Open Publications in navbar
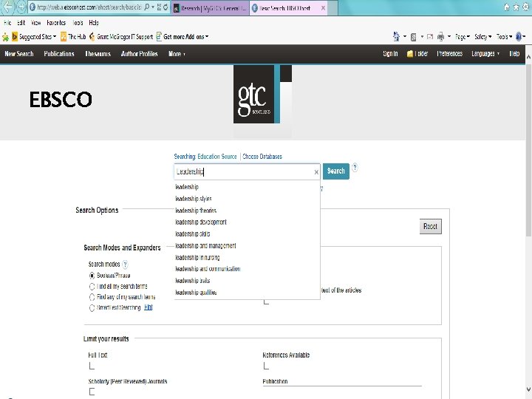 (59, 54)
